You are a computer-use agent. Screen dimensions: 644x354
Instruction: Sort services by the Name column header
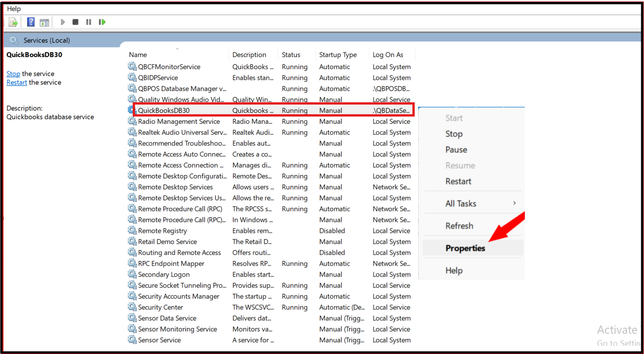pyautogui.click(x=138, y=55)
